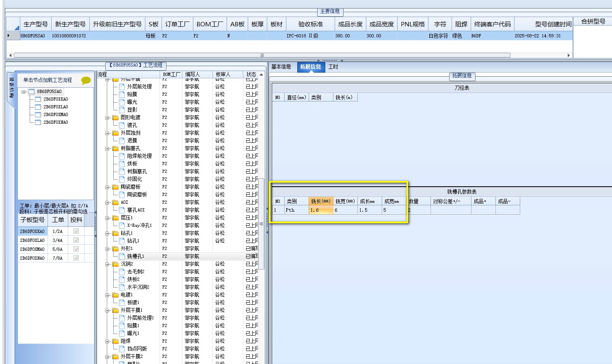
Task: Open the 工时 tab
Action: (333, 67)
